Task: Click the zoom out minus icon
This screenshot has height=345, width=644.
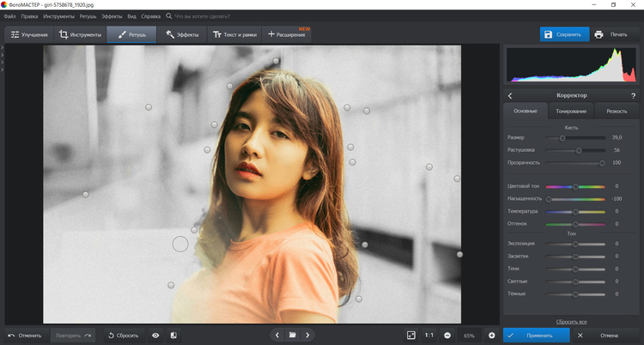Action: click(x=447, y=335)
